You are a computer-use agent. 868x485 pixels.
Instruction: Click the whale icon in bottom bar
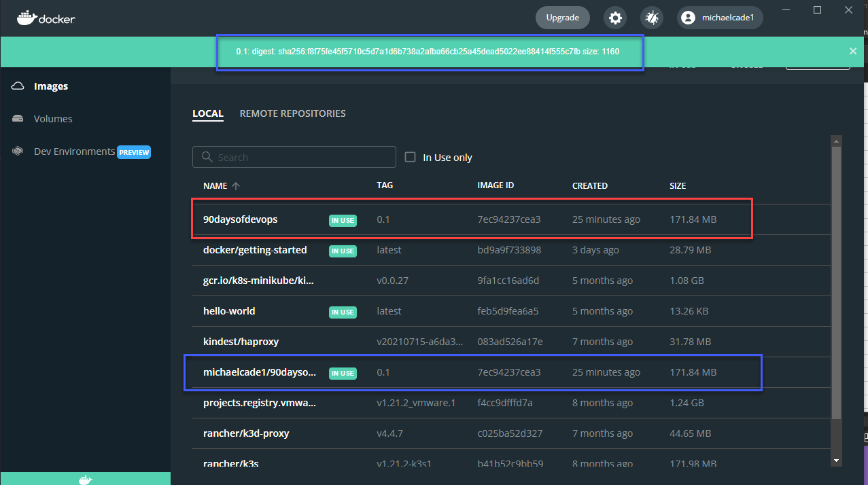point(85,480)
